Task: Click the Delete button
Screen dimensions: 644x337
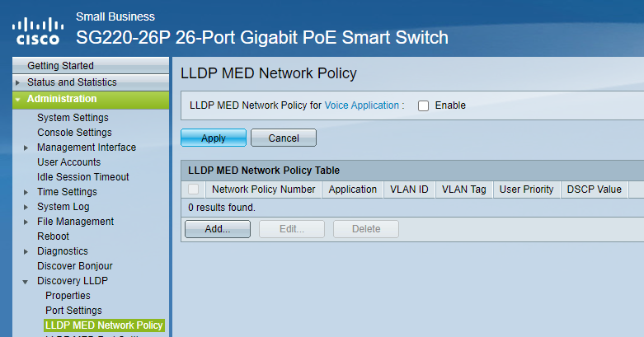Action: pyautogui.click(x=366, y=228)
